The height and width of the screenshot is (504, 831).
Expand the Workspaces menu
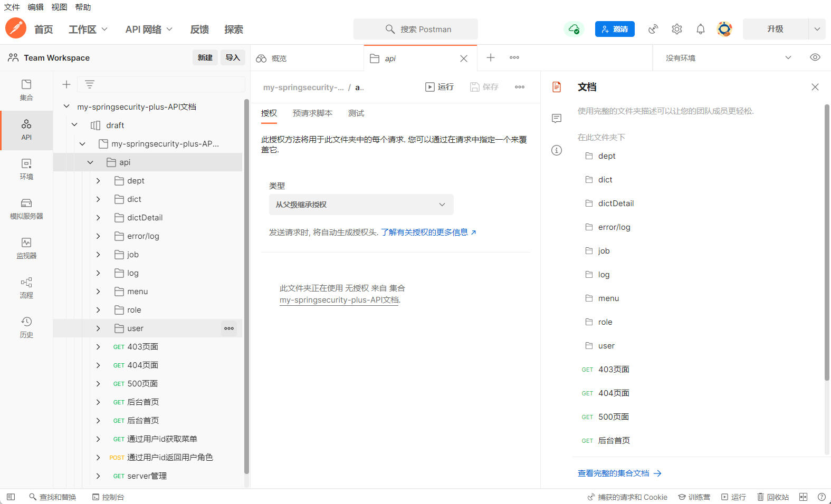[x=88, y=30]
